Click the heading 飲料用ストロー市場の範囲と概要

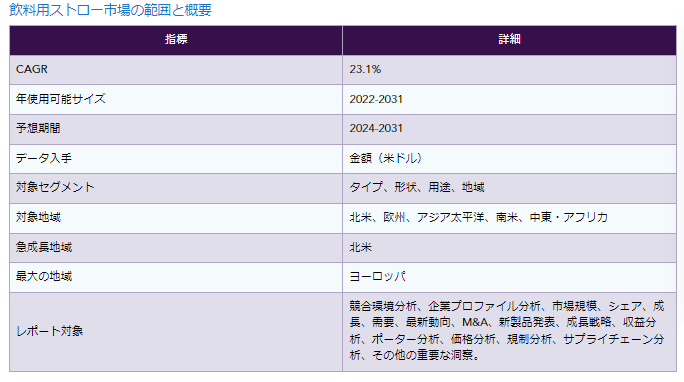pyautogui.click(x=110, y=10)
